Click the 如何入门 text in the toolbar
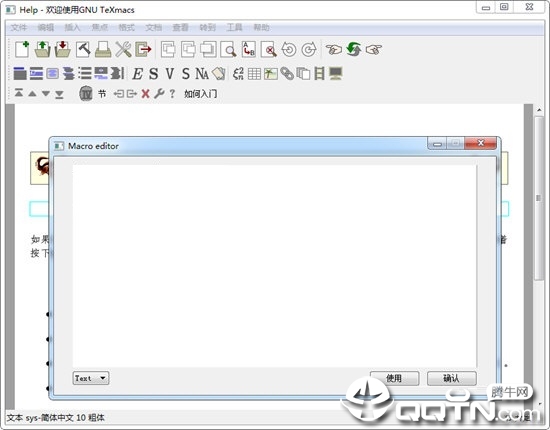The width and height of the screenshot is (550, 430). point(200,94)
